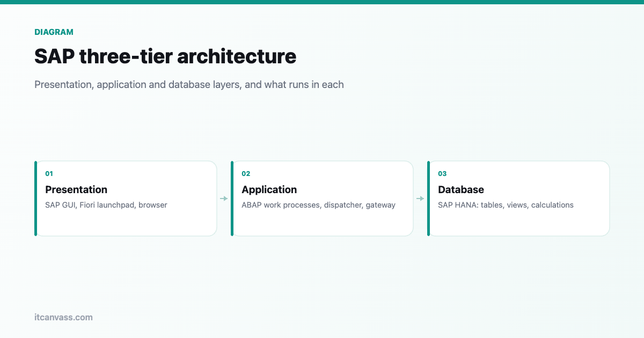Click "ABAP work processes, dispatcher, gateway" text

318,205
